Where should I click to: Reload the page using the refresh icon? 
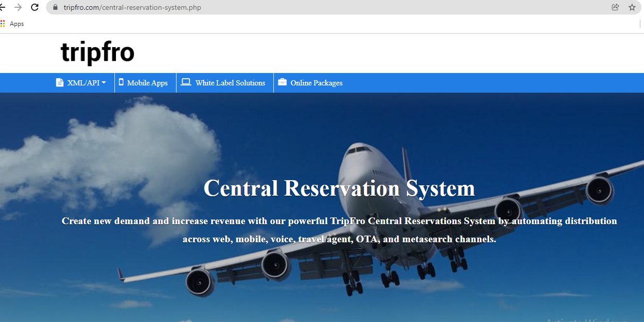pos(35,7)
